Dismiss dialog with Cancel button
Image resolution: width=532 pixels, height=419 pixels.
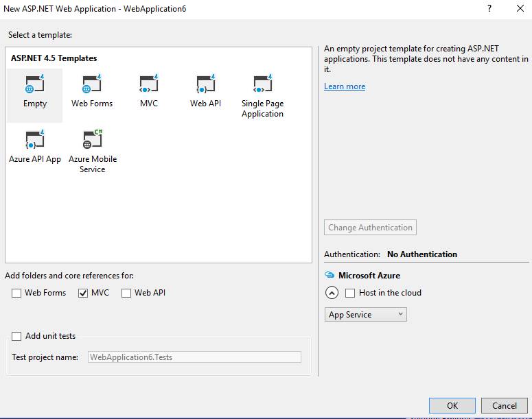(x=504, y=405)
